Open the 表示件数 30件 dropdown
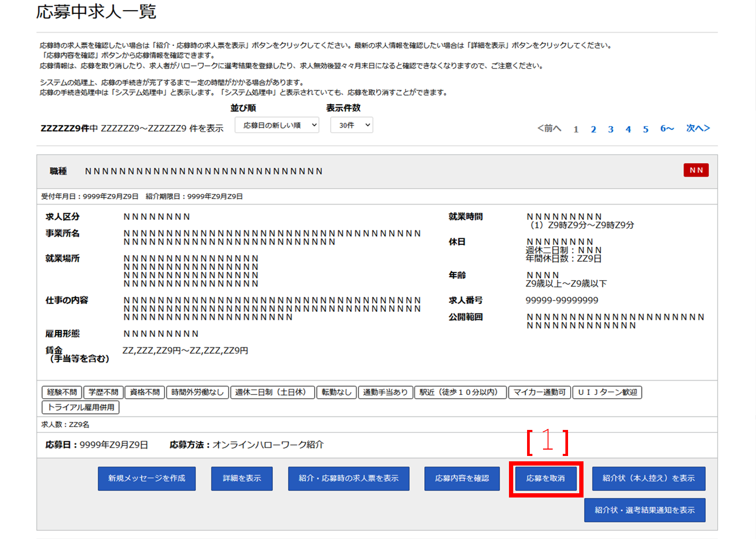The width and height of the screenshot is (756, 539). (x=351, y=125)
